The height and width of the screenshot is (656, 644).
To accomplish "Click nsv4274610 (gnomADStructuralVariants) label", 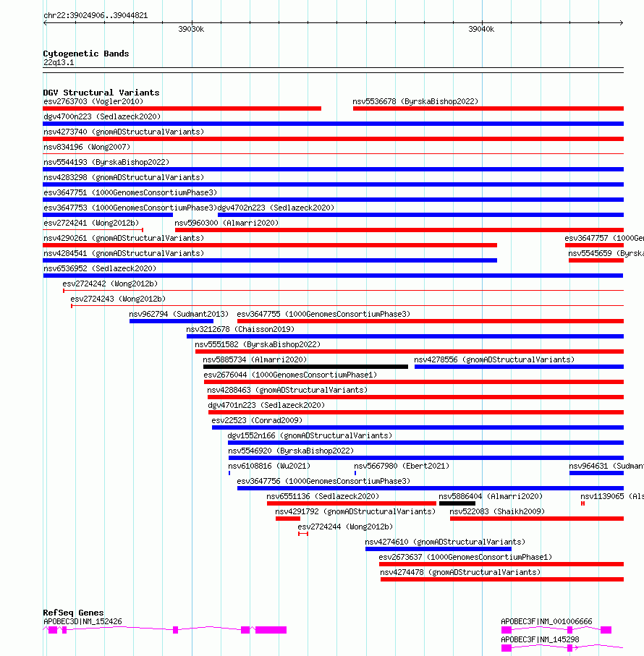I will point(445,542).
